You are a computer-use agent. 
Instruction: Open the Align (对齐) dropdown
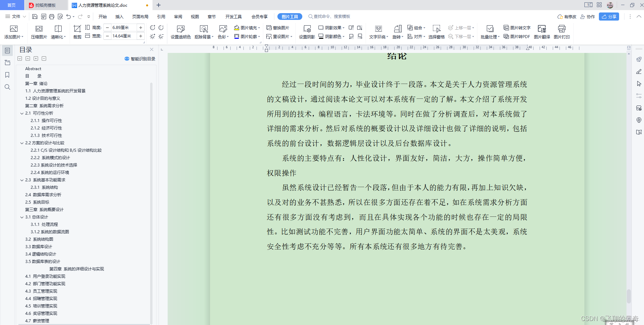coord(416,36)
